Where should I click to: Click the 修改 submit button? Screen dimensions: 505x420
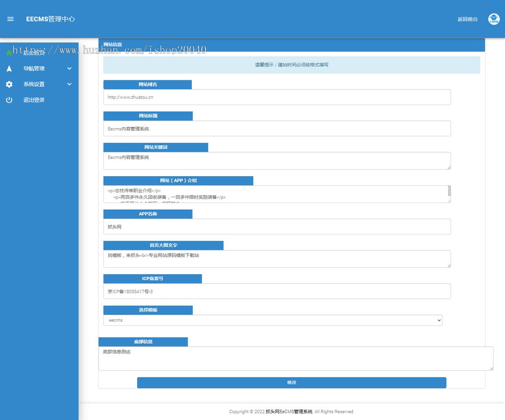(292, 383)
